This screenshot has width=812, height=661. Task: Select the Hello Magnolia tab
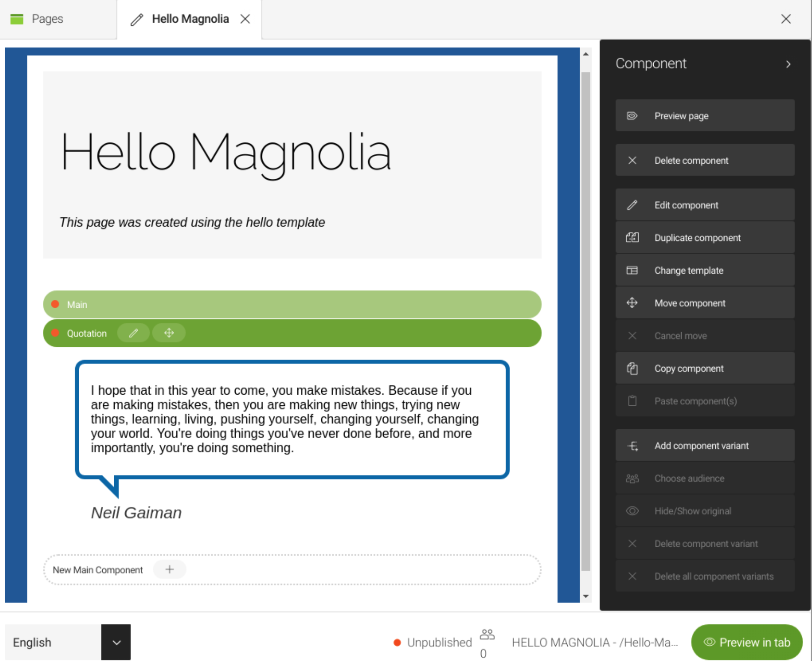click(190, 19)
